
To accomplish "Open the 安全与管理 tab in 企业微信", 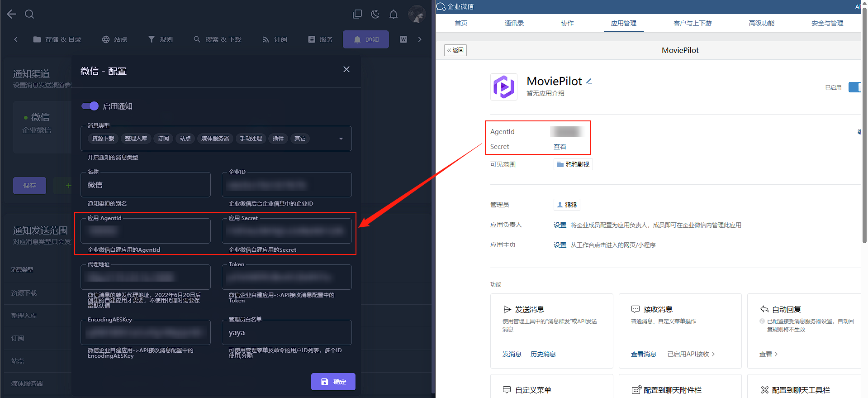I will 827,23.
